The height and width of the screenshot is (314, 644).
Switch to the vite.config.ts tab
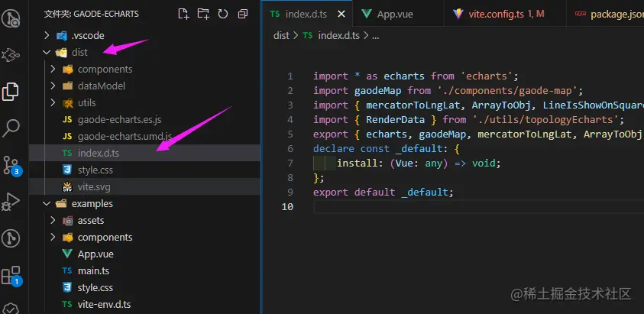tap(505, 14)
